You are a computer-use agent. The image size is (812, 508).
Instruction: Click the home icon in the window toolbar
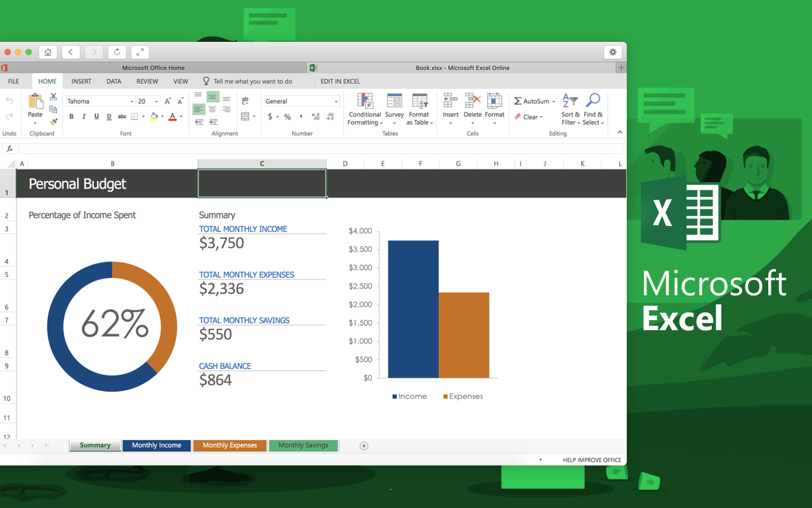(48, 52)
